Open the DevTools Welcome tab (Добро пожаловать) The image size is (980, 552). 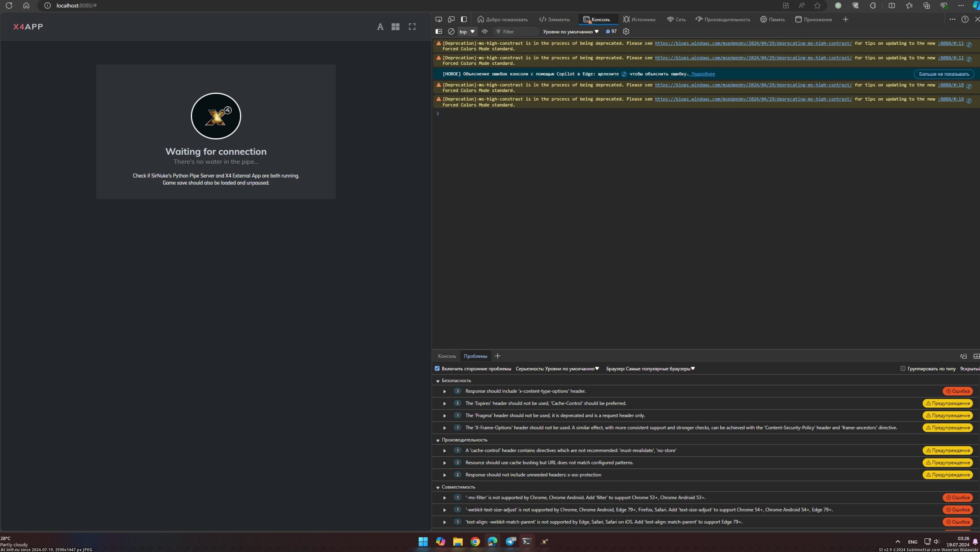tap(502, 19)
